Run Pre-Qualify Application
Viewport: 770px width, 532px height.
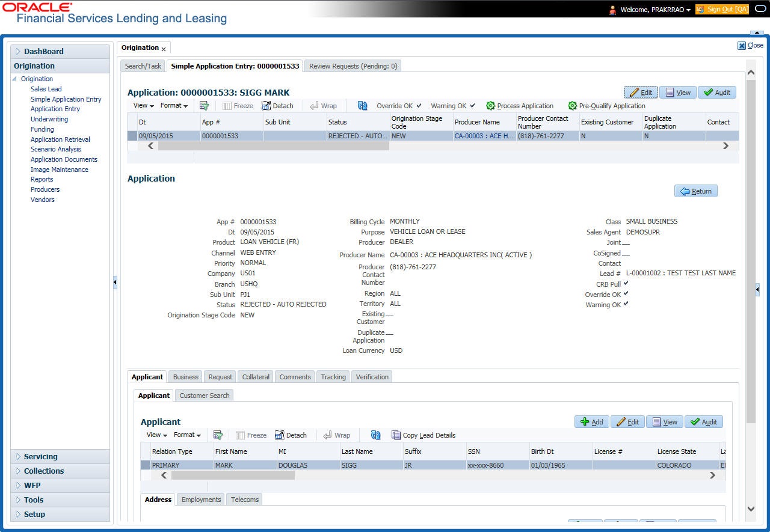point(606,106)
